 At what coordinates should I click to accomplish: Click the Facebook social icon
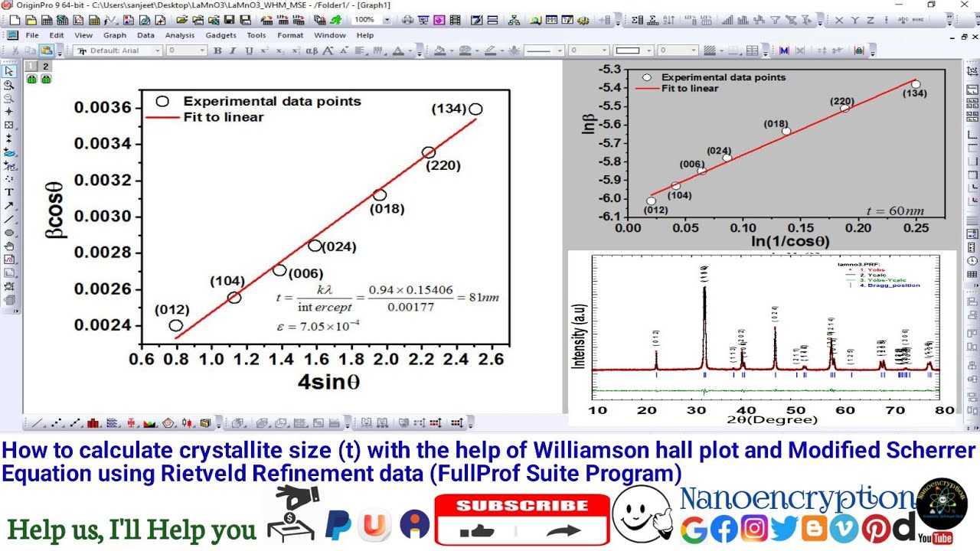click(x=724, y=529)
